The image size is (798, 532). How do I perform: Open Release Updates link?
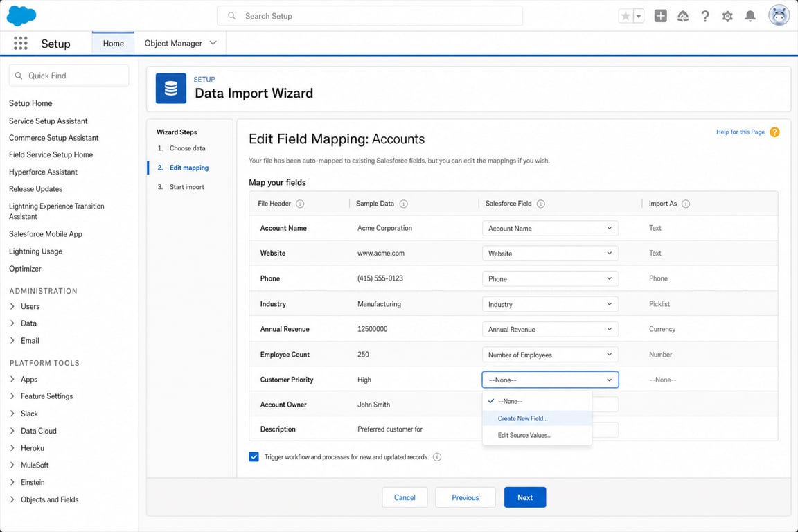tap(35, 189)
